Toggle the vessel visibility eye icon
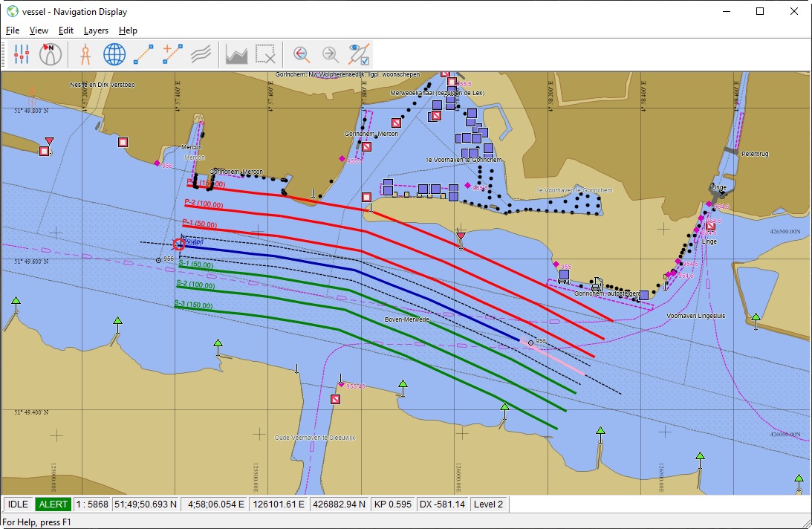812x529 pixels. [x=360, y=54]
